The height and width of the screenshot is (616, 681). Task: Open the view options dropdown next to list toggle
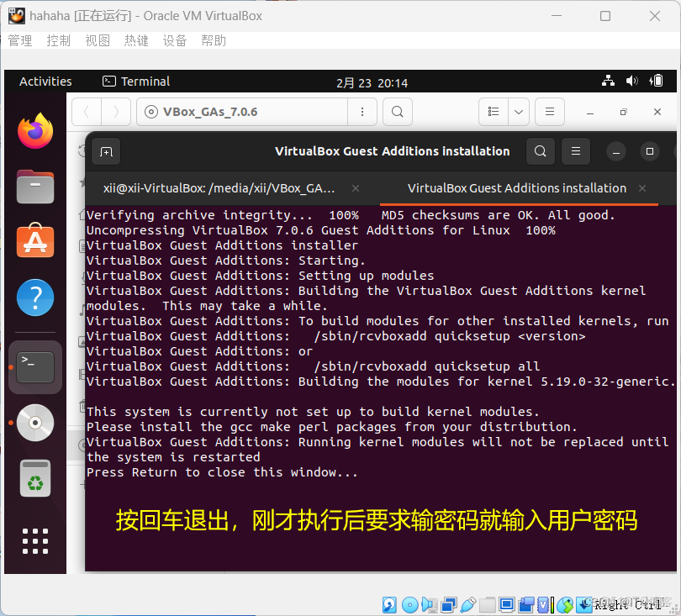click(519, 111)
